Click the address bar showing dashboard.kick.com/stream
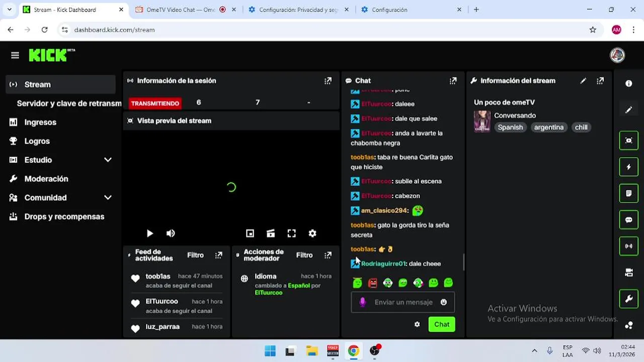 click(x=114, y=30)
